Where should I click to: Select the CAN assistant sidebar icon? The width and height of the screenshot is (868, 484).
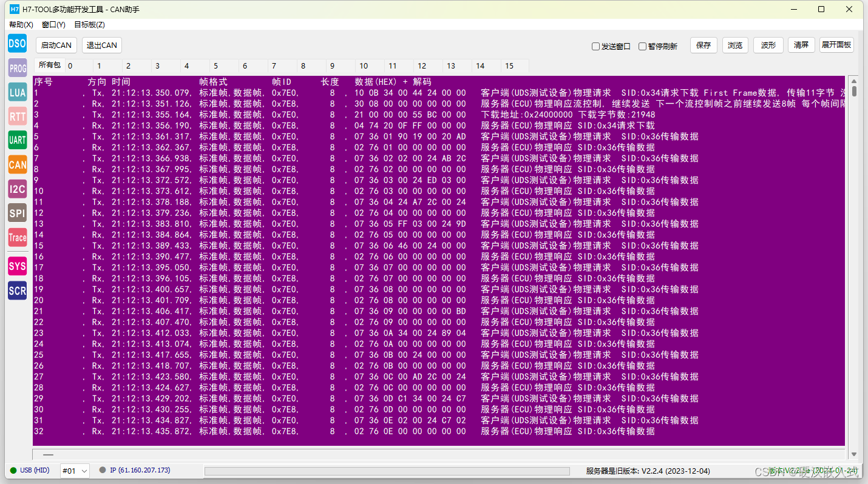coord(18,164)
